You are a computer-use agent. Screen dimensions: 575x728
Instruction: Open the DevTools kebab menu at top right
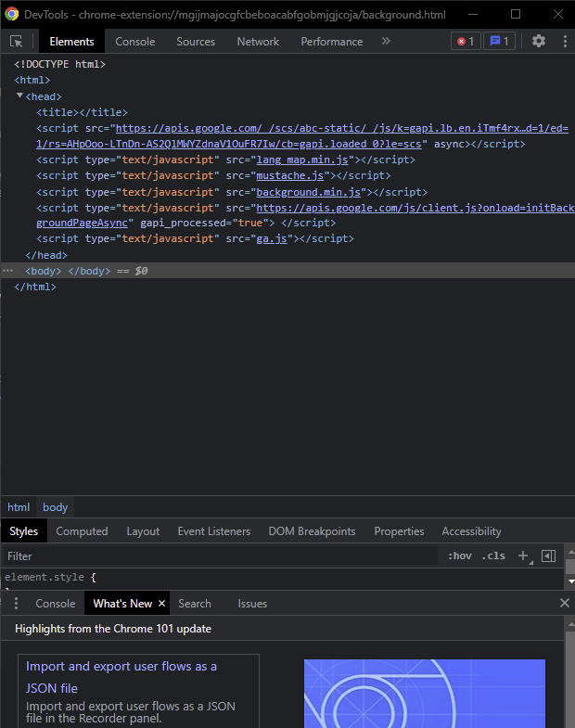pos(564,42)
